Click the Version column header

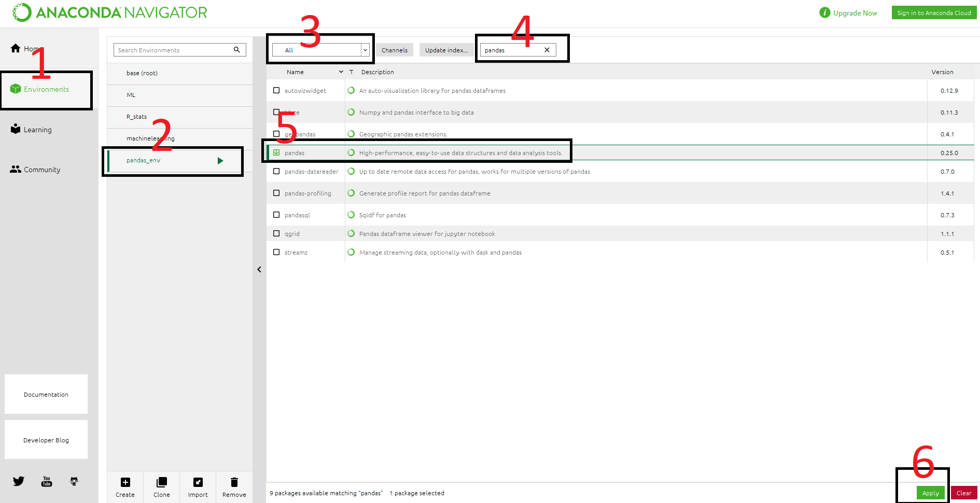pyautogui.click(x=942, y=72)
